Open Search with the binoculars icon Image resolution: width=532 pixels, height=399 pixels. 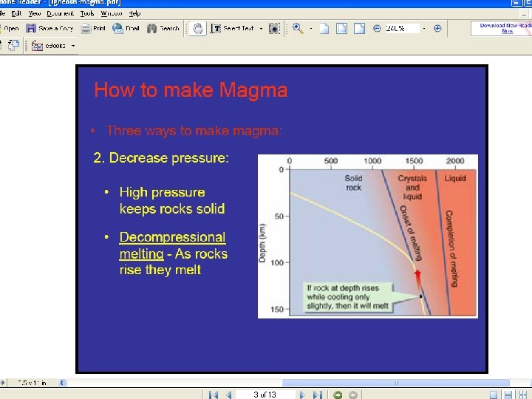pos(151,29)
